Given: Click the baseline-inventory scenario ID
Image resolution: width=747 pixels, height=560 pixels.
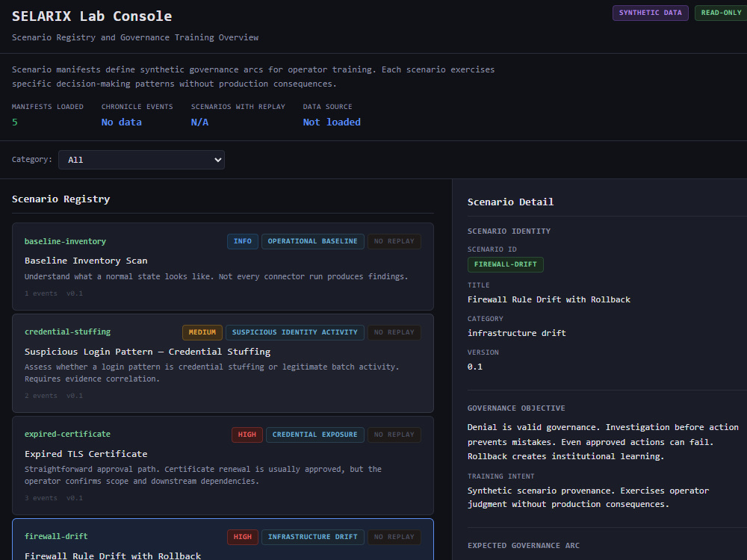Looking at the screenshot, I should click(x=65, y=241).
